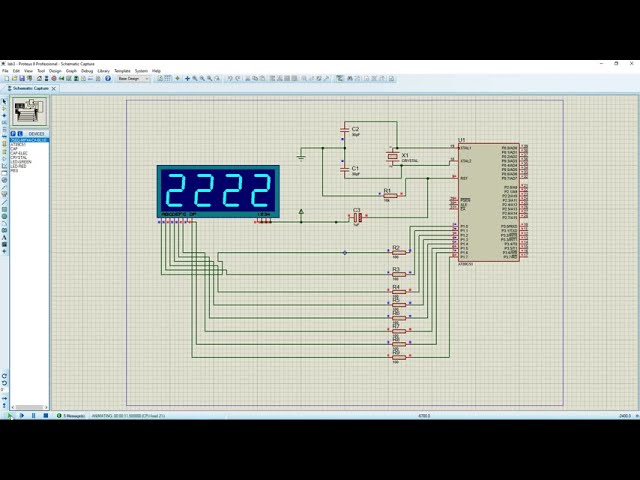Click the Zoom In magnifier icon
Viewport: 640px width, 480px height.
coord(195,78)
